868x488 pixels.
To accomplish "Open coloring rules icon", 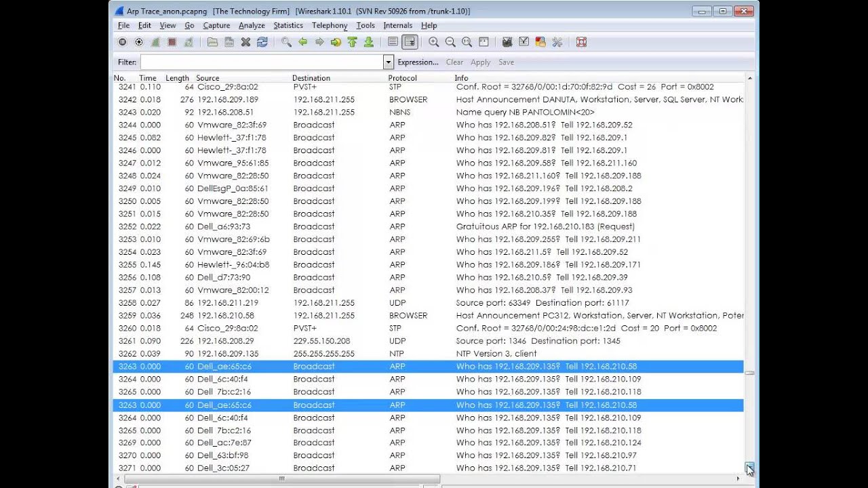I will pyautogui.click(x=540, y=42).
